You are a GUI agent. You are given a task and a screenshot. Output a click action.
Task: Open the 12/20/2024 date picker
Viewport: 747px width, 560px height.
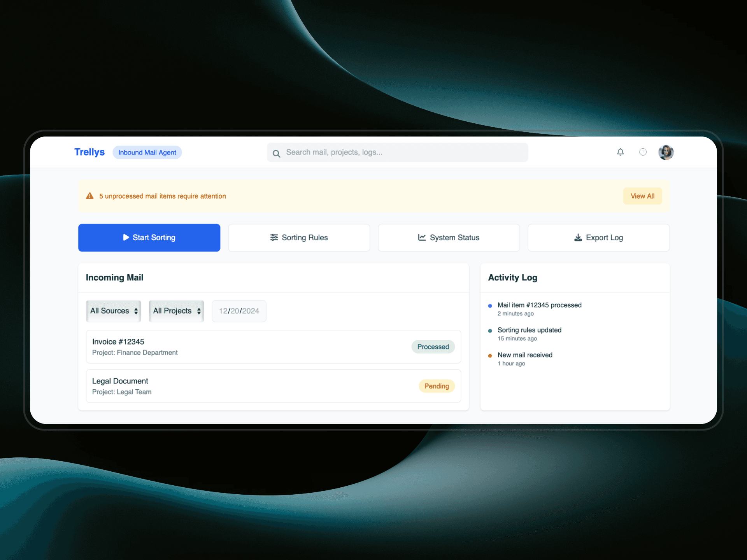pos(239,311)
